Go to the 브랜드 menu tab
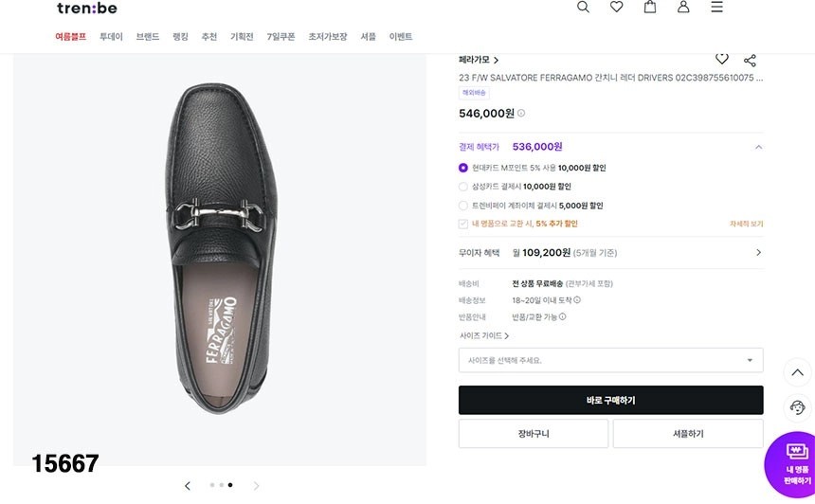Screen dimensions: 815x504 (x=147, y=37)
